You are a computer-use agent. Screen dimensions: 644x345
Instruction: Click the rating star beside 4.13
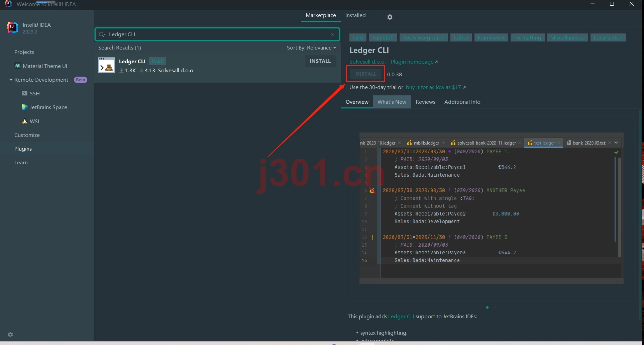(x=141, y=71)
